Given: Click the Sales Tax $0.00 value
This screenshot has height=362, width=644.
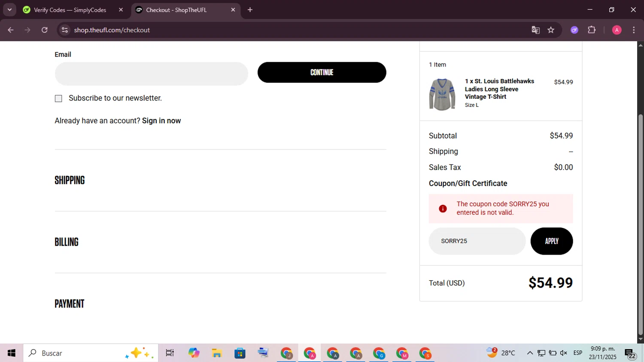Looking at the screenshot, I should click(x=563, y=167).
